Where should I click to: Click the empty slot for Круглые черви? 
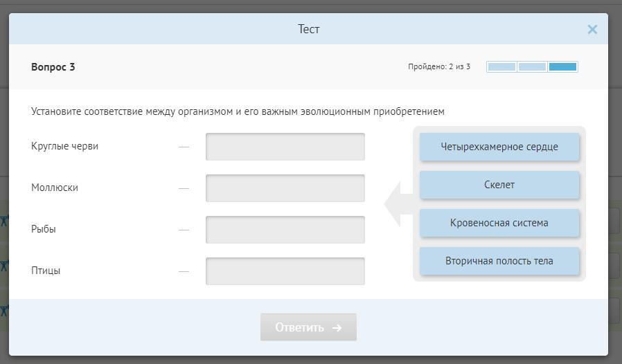click(x=285, y=147)
